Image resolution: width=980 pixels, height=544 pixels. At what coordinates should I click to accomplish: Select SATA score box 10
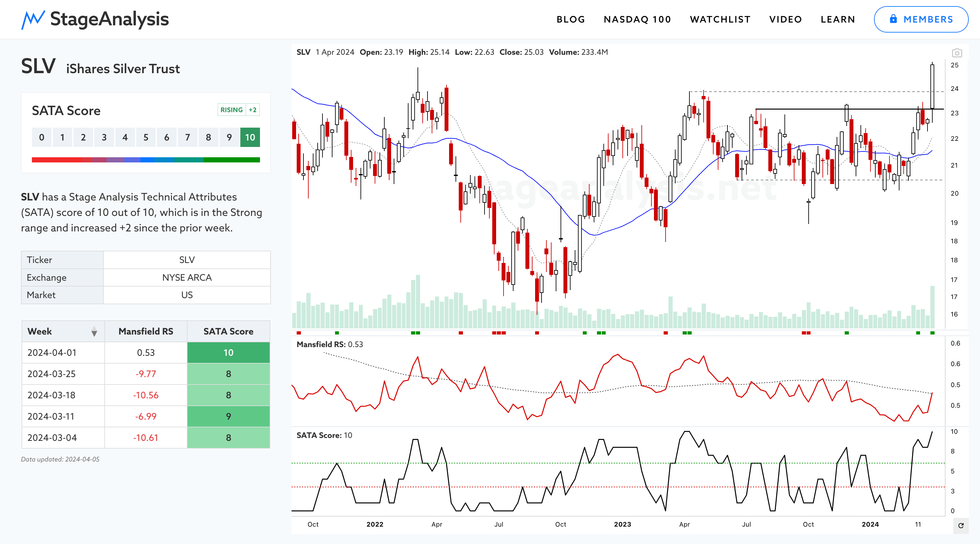coord(250,137)
